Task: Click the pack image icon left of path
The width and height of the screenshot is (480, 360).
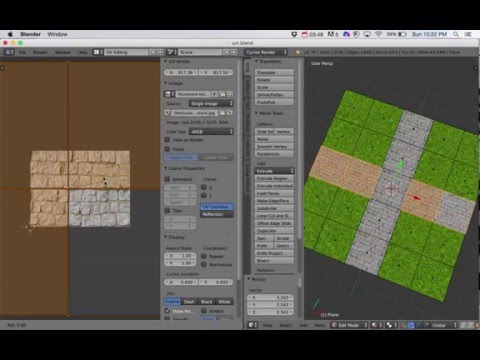Action: tap(167, 113)
